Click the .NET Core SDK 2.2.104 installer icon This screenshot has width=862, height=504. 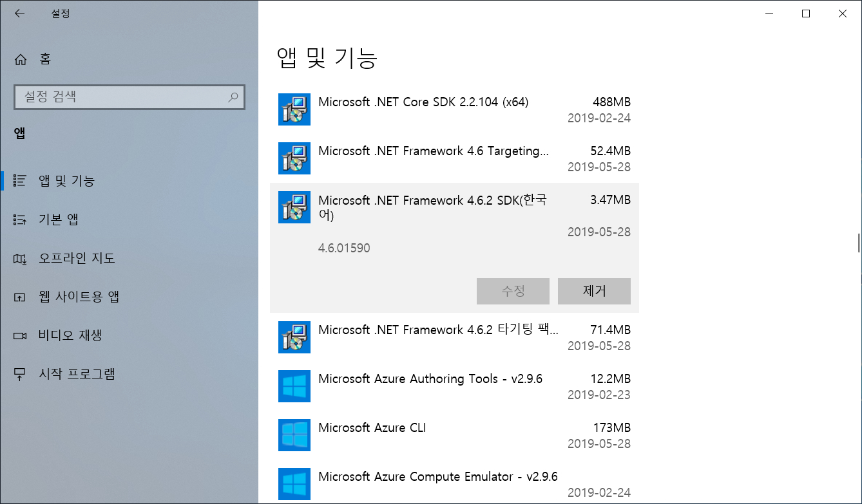[x=294, y=109]
